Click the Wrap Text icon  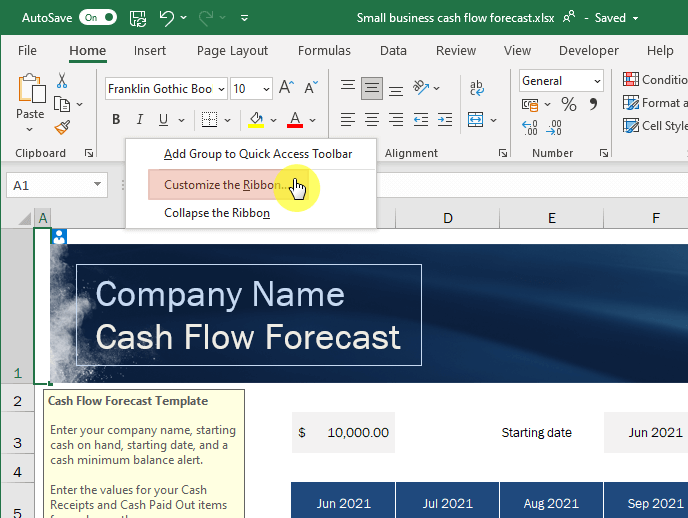click(x=477, y=88)
